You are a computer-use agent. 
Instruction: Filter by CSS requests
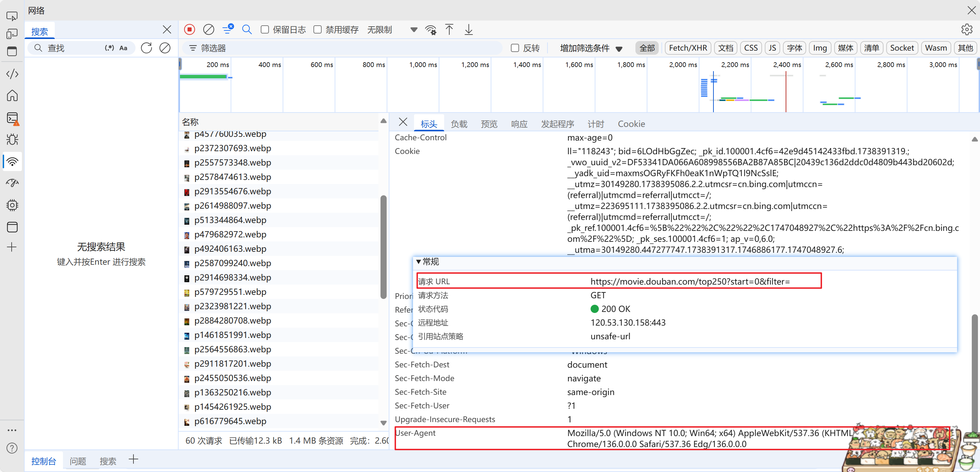(x=751, y=48)
